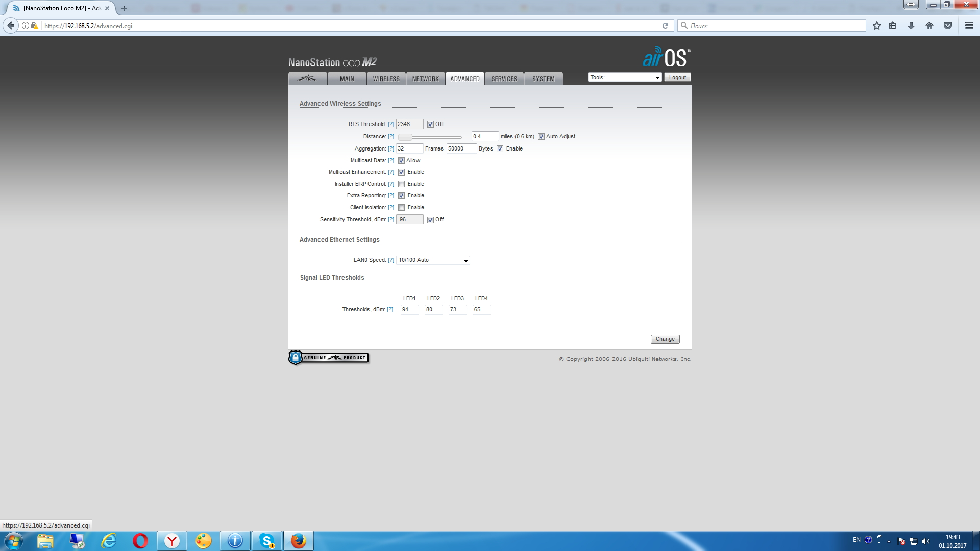Open Windows Explorer from taskbar
Image resolution: width=980 pixels, height=551 pixels.
pos(45,541)
